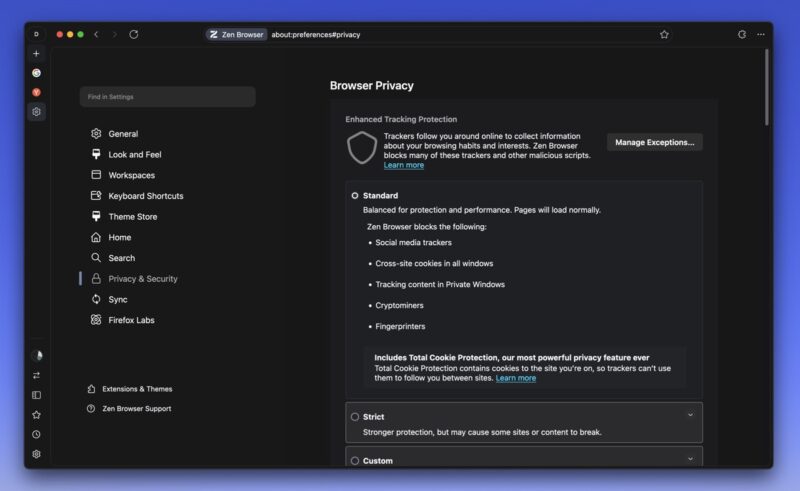Click the gear icon next to General
800x491 pixels.
(x=96, y=133)
